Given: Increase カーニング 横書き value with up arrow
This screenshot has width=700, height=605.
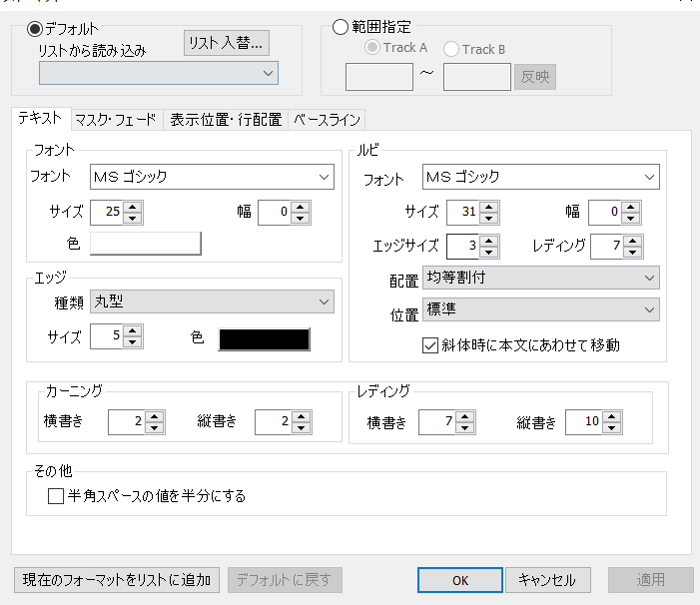Looking at the screenshot, I should (154, 416).
